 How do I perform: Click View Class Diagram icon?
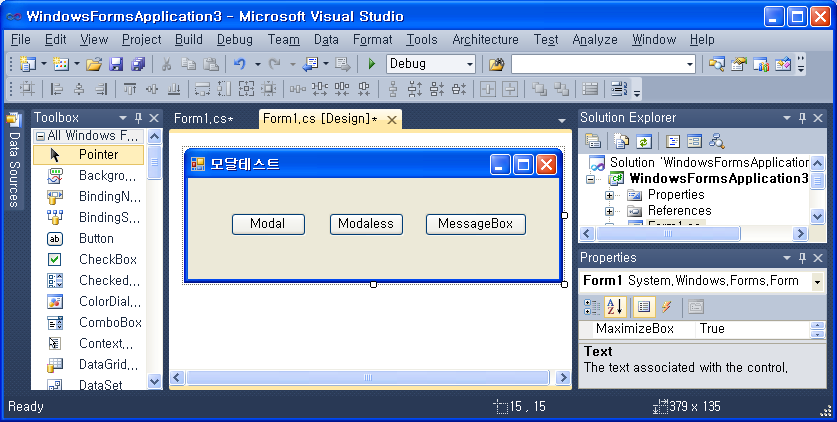tap(717, 141)
